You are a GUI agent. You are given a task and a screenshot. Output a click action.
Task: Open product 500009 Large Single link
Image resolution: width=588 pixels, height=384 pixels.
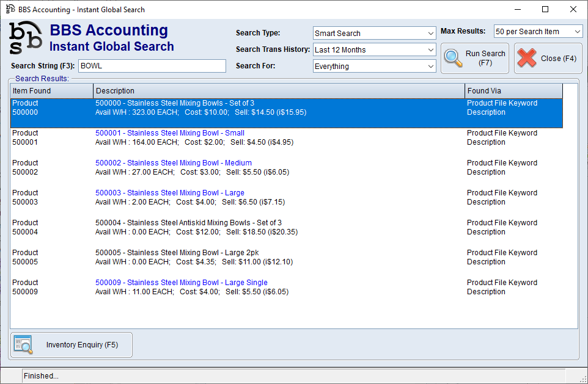(x=182, y=283)
